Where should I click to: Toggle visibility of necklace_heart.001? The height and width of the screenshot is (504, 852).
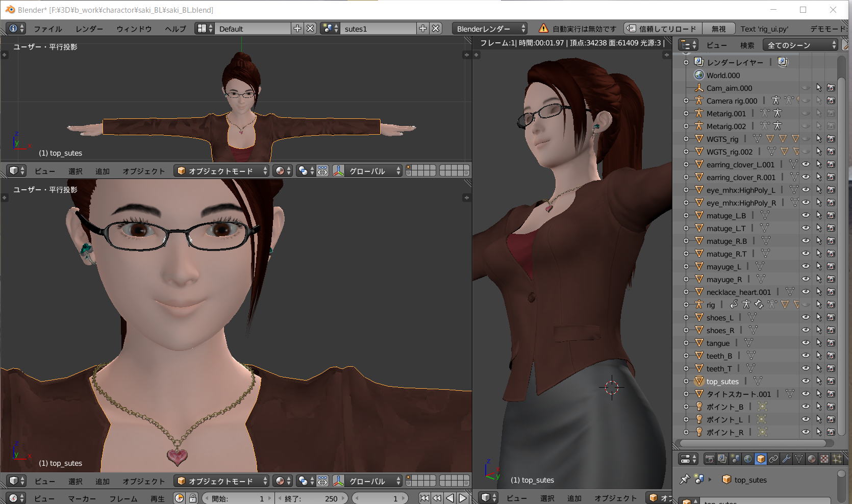tap(806, 292)
